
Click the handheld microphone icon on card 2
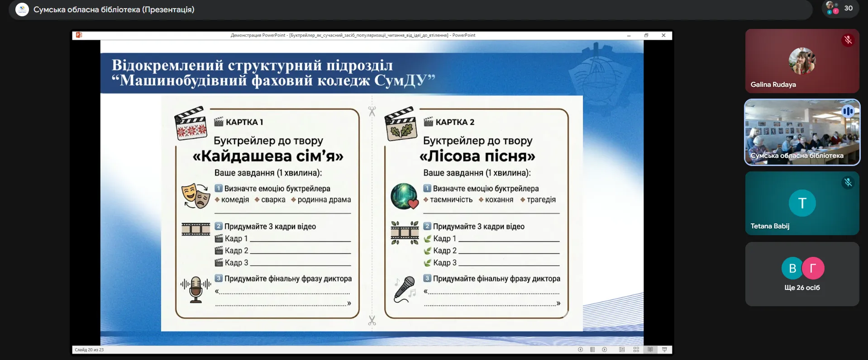[405, 289]
